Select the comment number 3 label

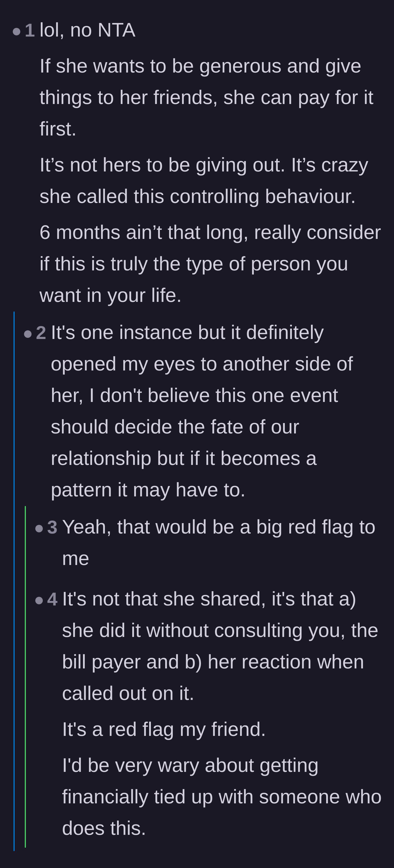pos(52,527)
